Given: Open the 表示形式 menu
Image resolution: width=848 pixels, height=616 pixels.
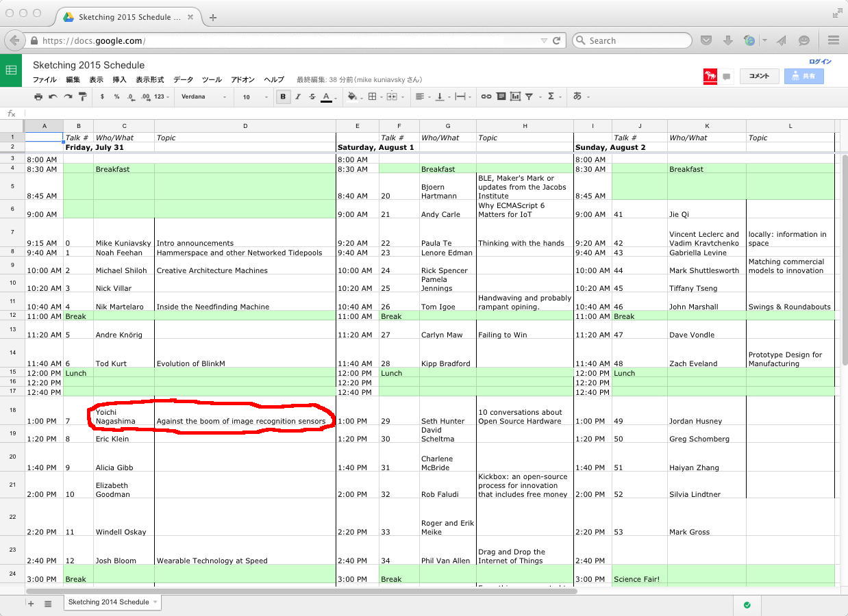Looking at the screenshot, I should [x=150, y=80].
